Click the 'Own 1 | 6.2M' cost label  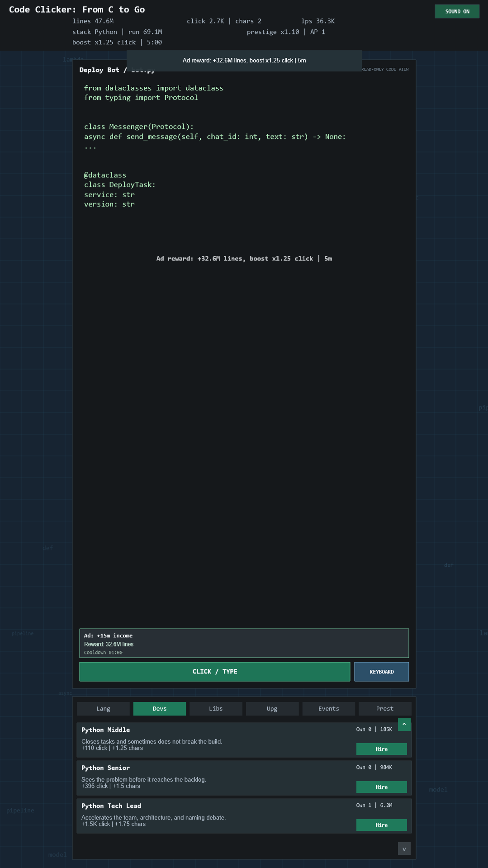(x=374, y=806)
